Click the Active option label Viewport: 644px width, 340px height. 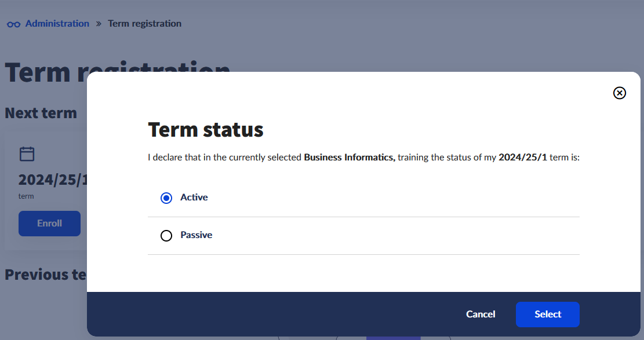194,198
